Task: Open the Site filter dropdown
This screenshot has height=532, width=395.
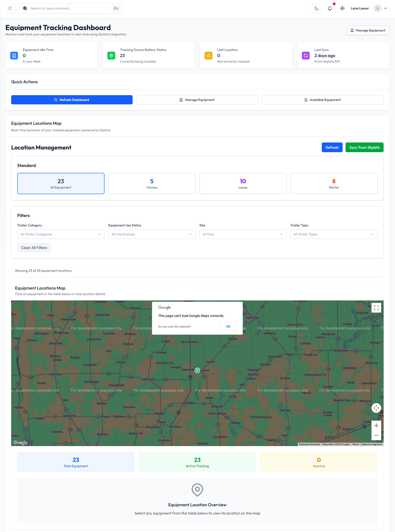Action: click(243, 234)
